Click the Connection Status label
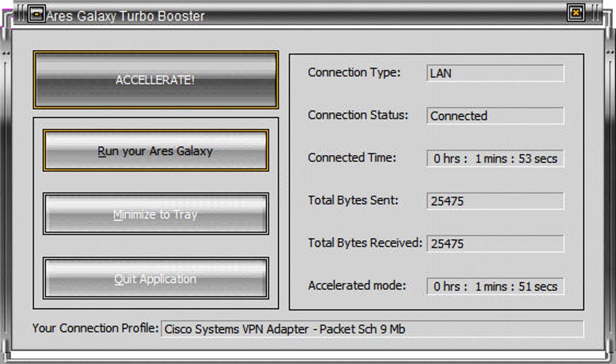Screen dimensions: 616x364 (358, 115)
